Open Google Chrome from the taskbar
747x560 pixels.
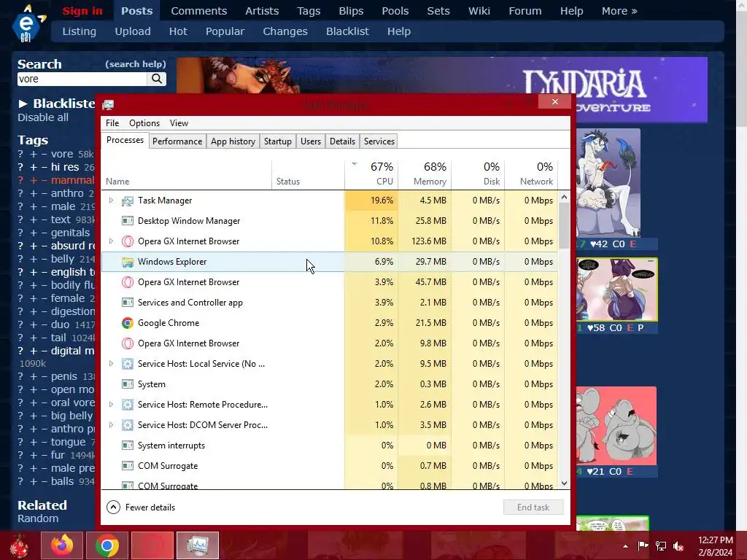107,545
